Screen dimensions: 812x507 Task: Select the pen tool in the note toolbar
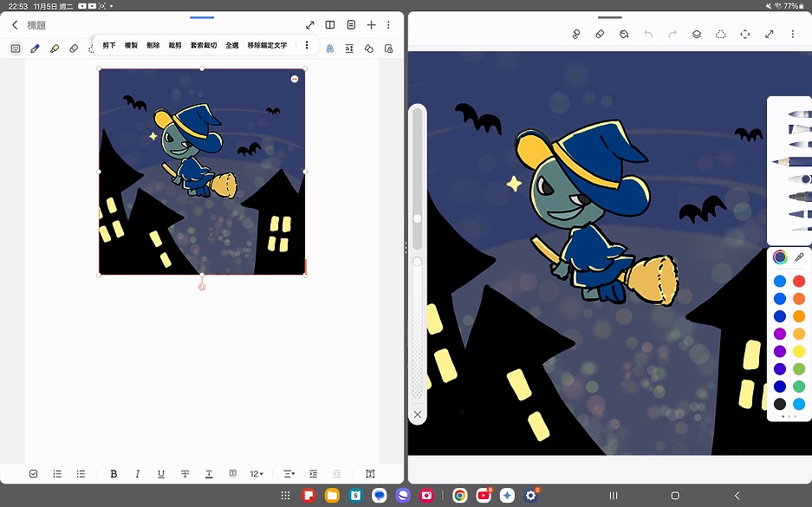tap(35, 49)
